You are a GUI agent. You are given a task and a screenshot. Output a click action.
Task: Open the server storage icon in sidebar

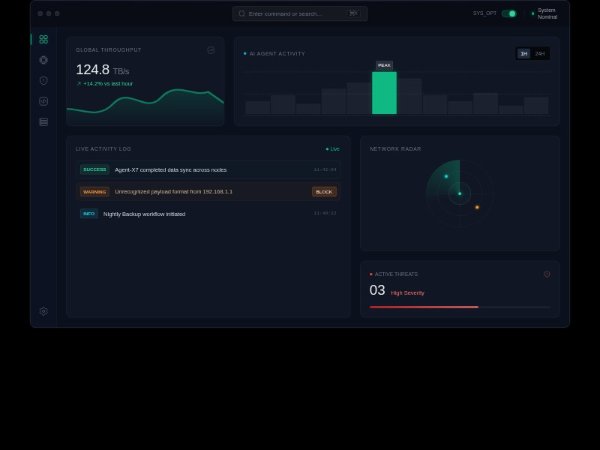(x=43, y=121)
